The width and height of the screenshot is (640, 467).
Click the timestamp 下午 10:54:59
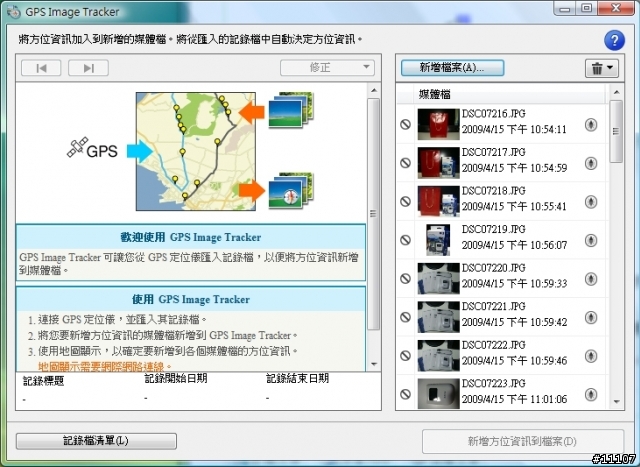pyautogui.click(x=537, y=168)
